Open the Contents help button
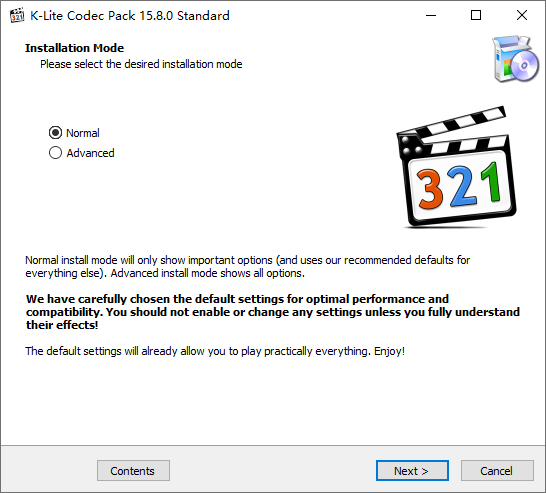The height and width of the screenshot is (493, 546). [133, 471]
